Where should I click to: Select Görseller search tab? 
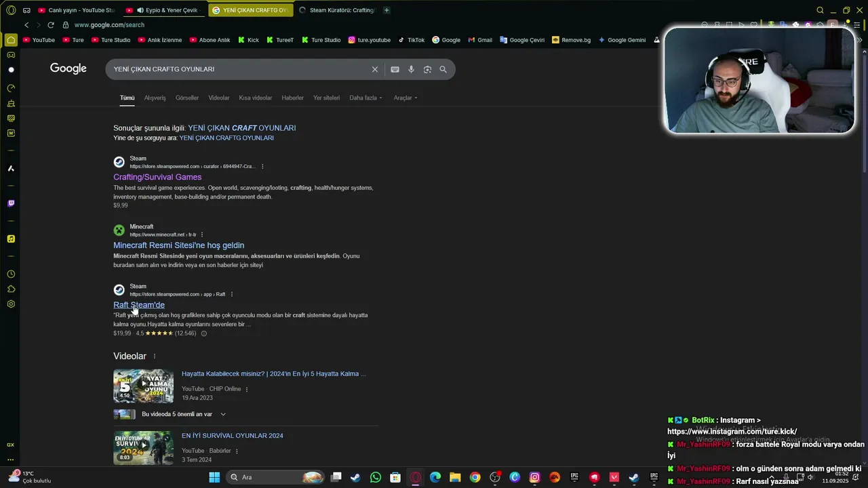point(187,98)
